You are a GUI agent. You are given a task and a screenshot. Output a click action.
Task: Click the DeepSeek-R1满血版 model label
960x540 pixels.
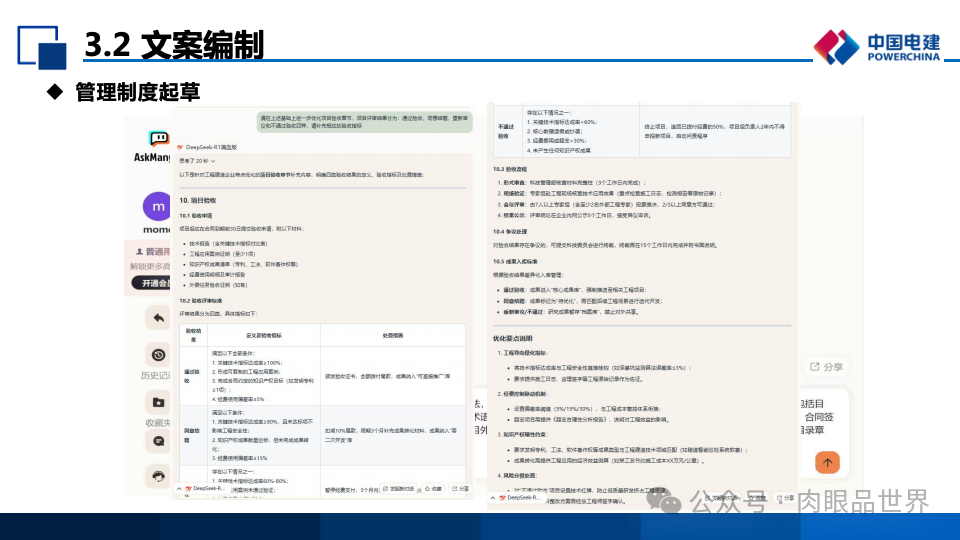(211, 148)
